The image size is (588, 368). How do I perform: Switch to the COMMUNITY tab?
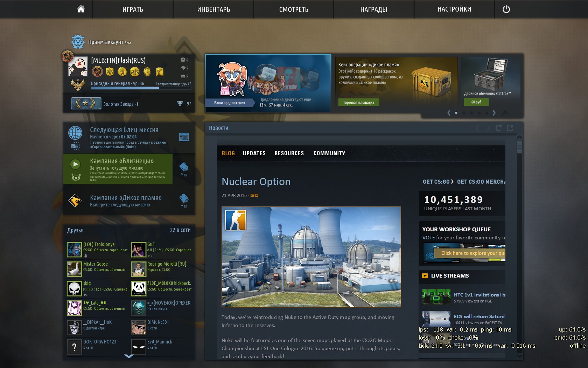point(329,153)
